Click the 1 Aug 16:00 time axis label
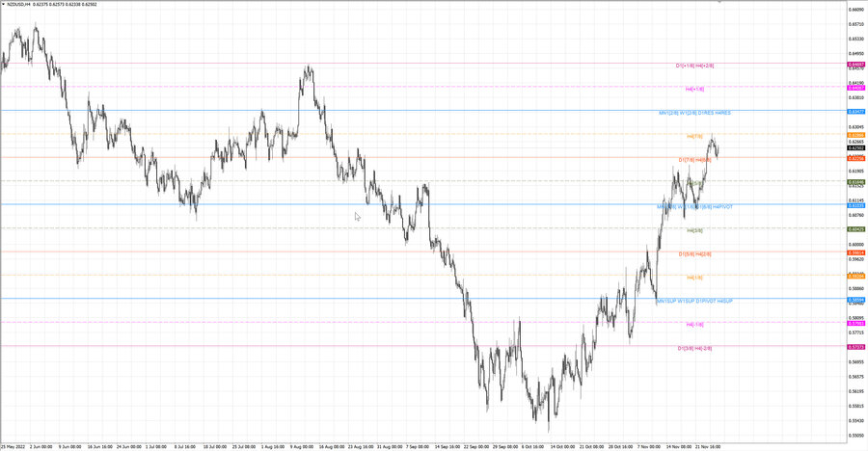The image size is (868, 451). click(x=272, y=446)
